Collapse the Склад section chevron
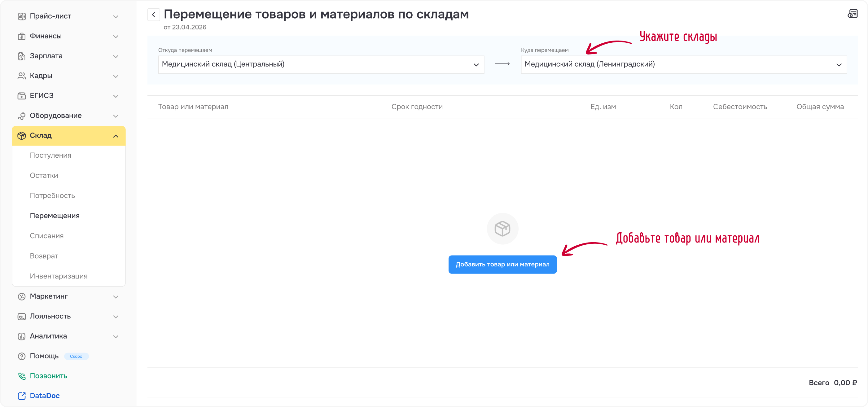868x407 pixels. (116, 136)
